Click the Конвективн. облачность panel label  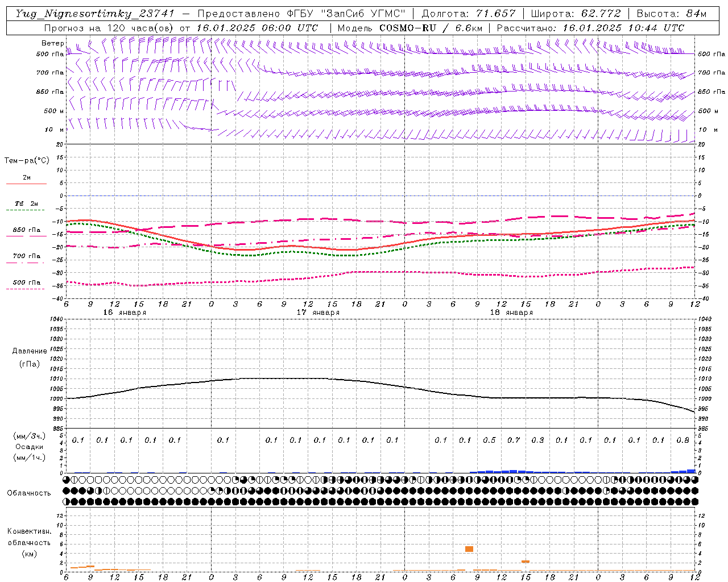29,537
